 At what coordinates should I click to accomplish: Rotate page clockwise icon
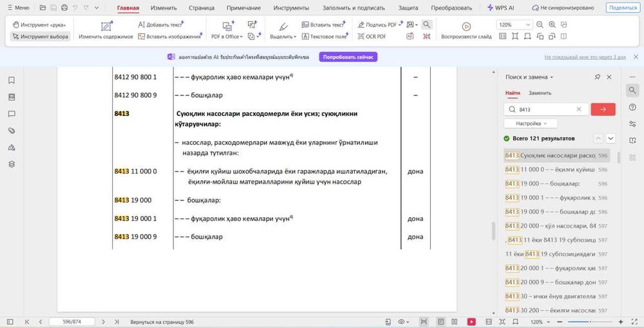552,37
